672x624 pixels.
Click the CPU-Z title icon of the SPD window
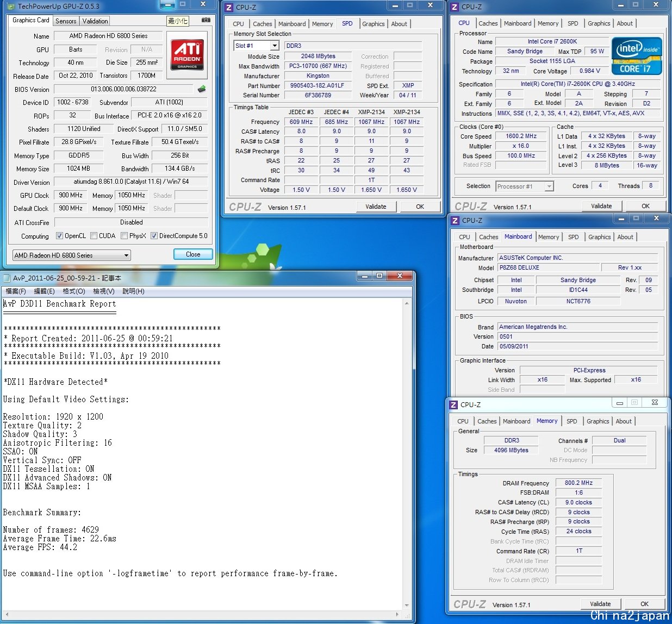[229, 7]
